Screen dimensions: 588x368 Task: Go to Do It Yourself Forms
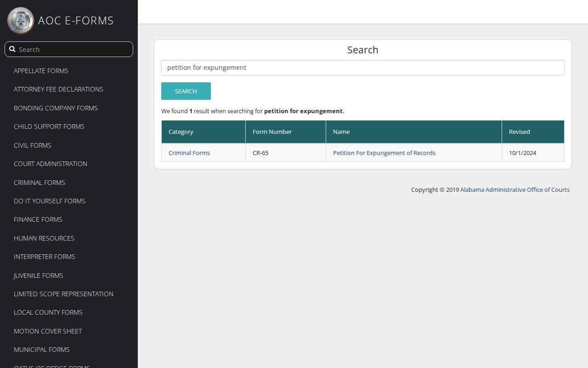(50, 201)
